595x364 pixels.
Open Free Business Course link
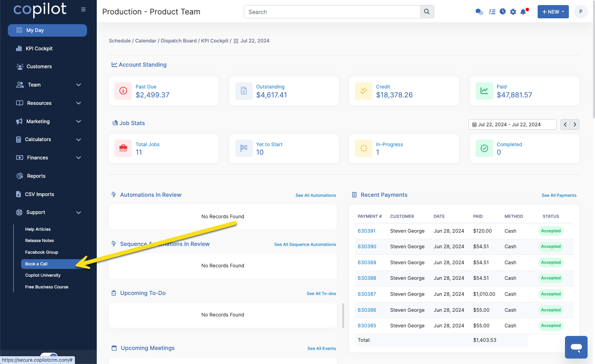47,287
